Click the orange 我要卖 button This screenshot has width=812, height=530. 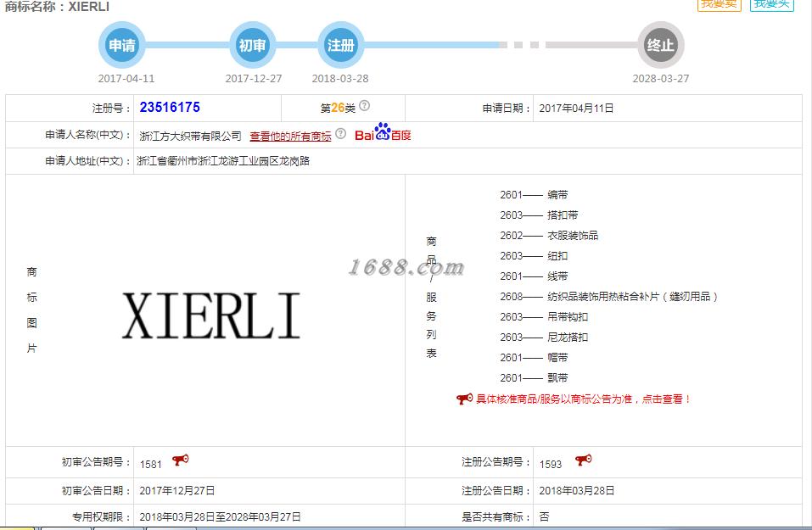point(720,4)
